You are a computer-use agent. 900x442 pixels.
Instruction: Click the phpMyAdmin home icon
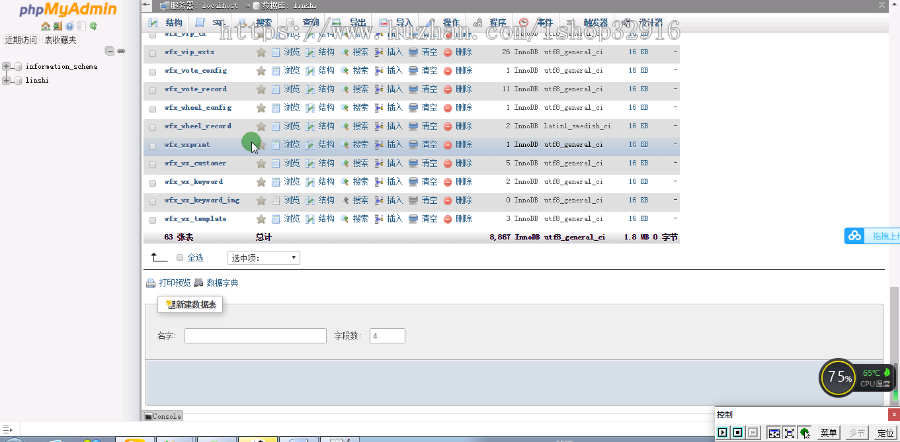[44, 27]
